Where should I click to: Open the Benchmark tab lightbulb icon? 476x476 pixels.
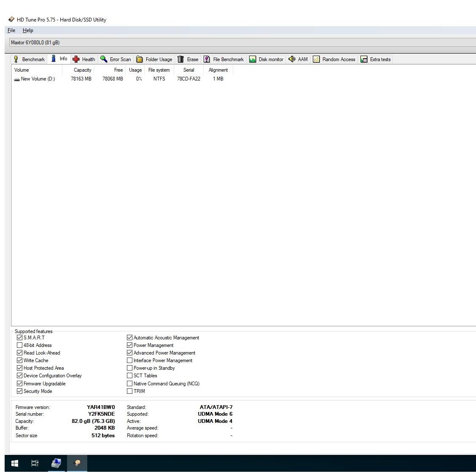(x=16, y=59)
